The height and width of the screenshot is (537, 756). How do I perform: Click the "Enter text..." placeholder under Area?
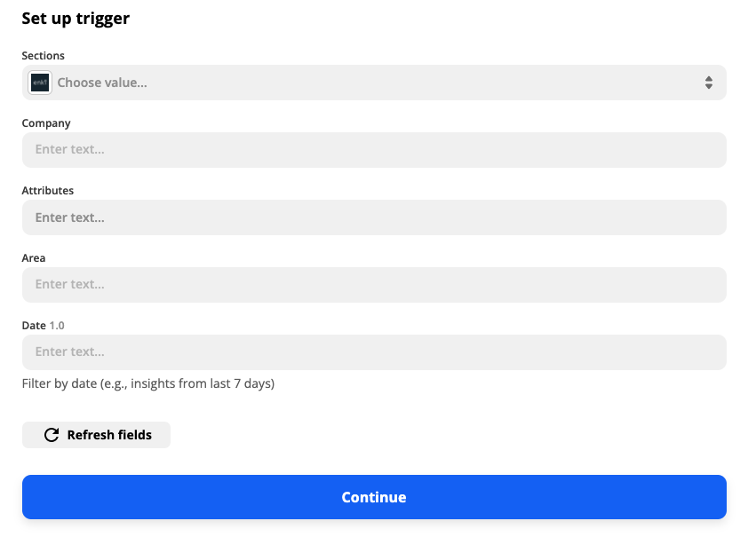pos(70,285)
